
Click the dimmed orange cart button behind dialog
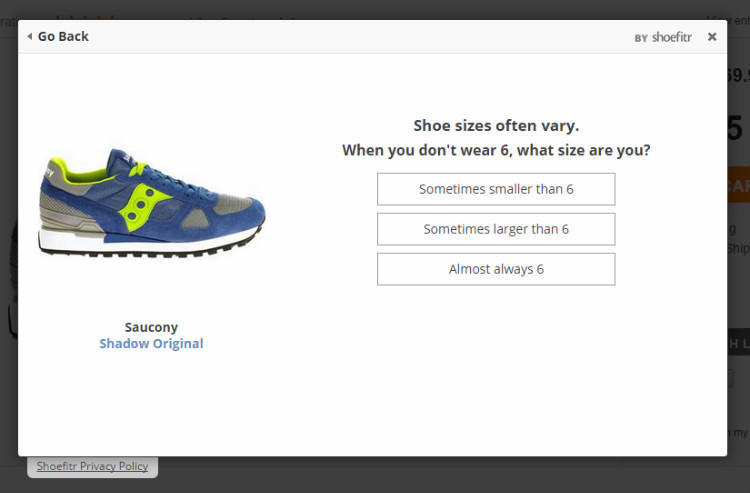point(738,185)
